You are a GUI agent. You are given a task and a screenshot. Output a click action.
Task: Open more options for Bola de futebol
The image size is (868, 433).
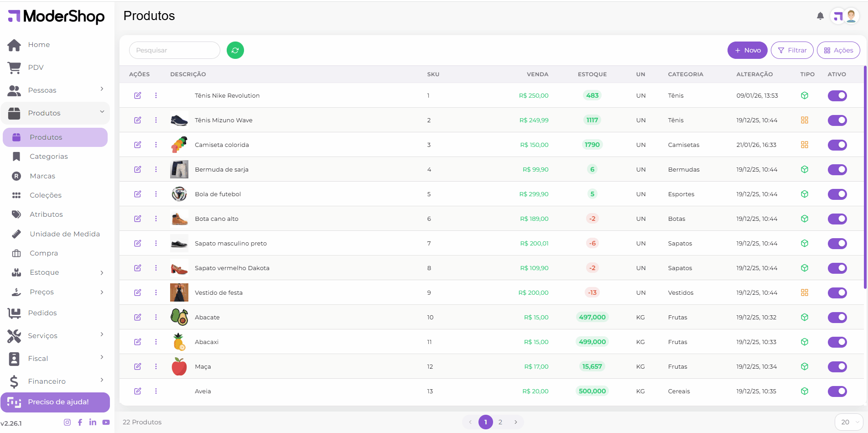pyautogui.click(x=156, y=194)
